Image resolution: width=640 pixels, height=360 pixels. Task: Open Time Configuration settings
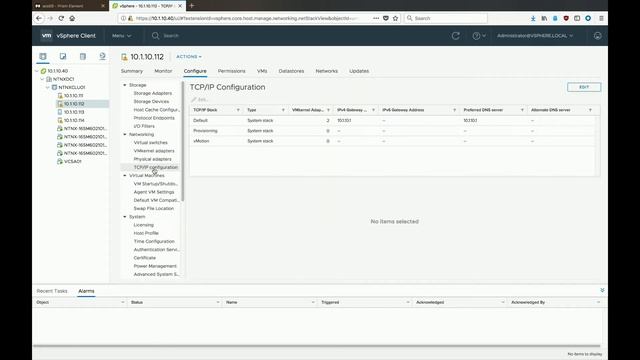tap(154, 241)
